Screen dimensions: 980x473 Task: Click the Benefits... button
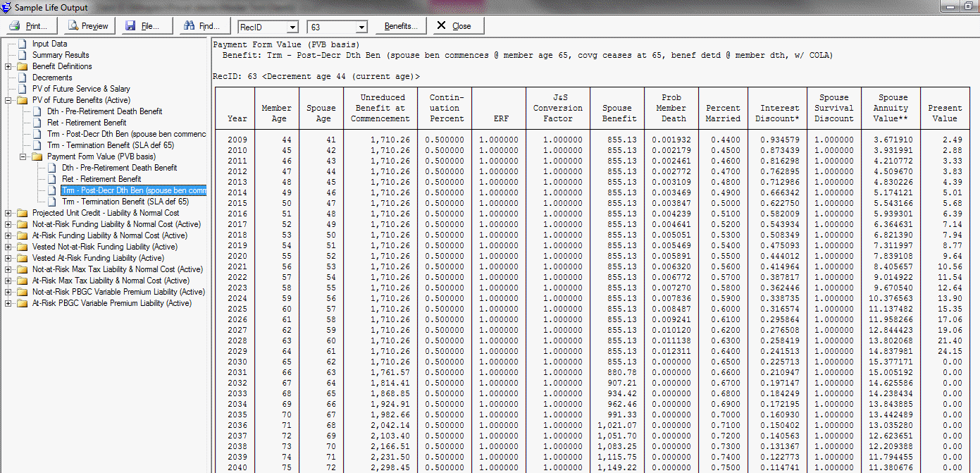[x=400, y=26]
